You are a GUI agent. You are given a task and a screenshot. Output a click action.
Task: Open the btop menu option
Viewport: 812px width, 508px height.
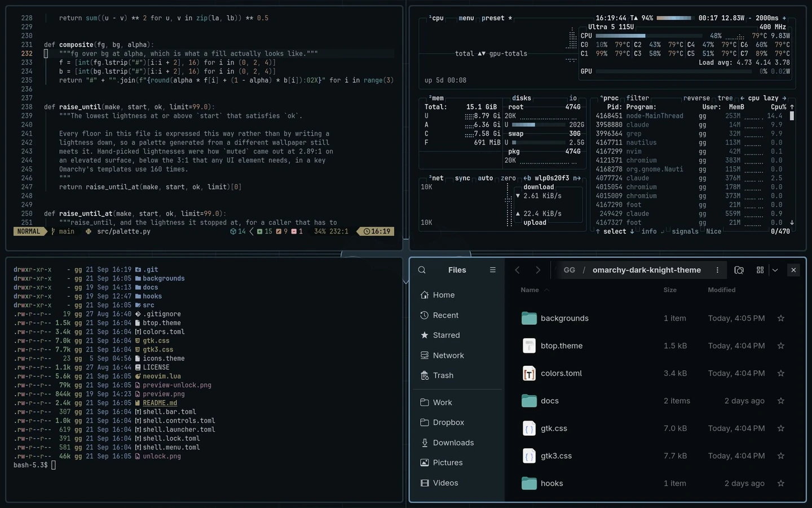[x=466, y=18]
